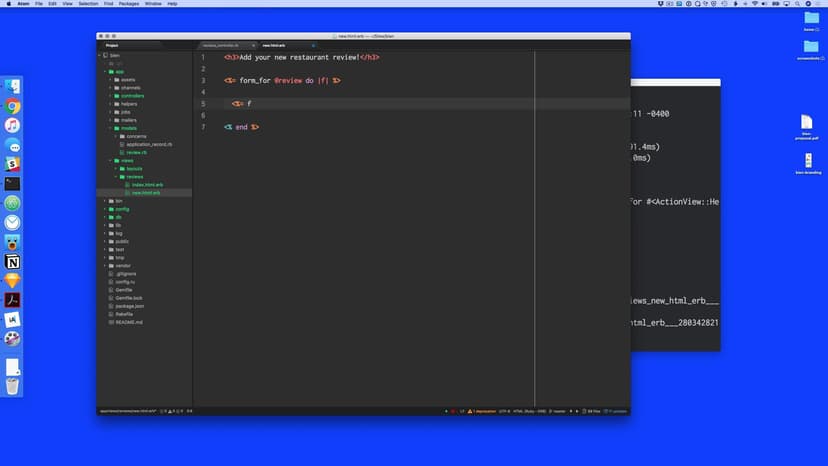Click the Trash icon in the dock
This screenshot has height=466, width=828.
click(x=12, y=386)
